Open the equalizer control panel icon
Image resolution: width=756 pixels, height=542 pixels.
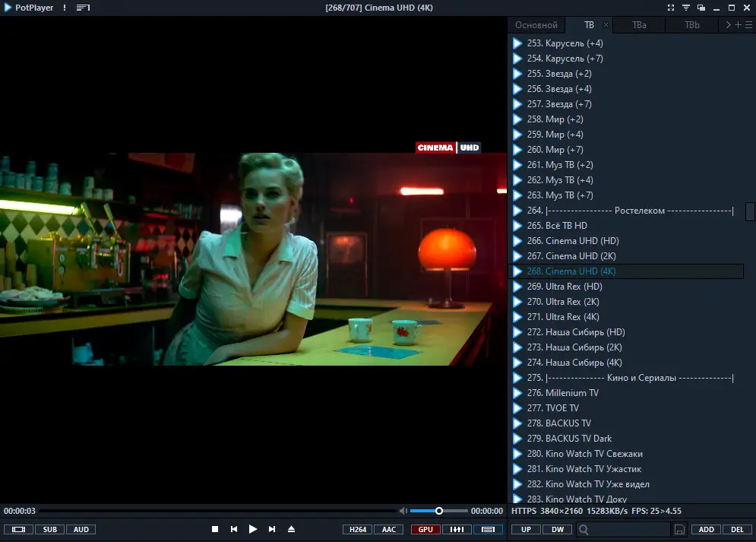[457, 530]
